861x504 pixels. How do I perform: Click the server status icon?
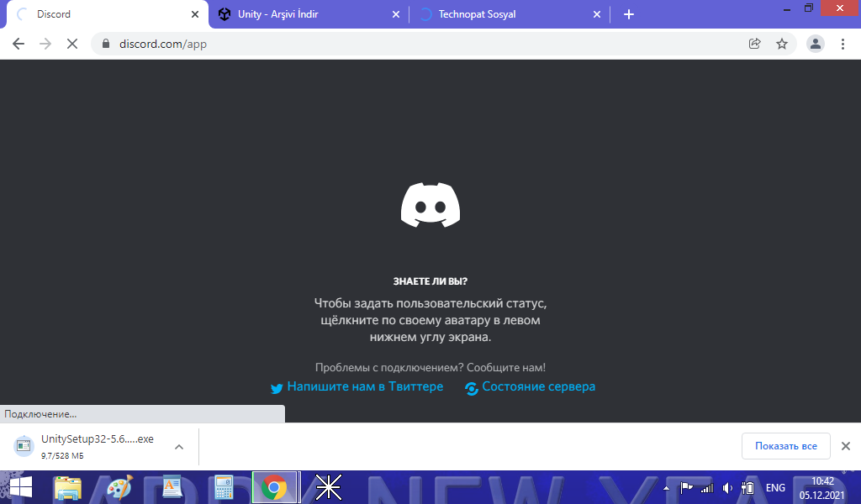coord(472,388)
